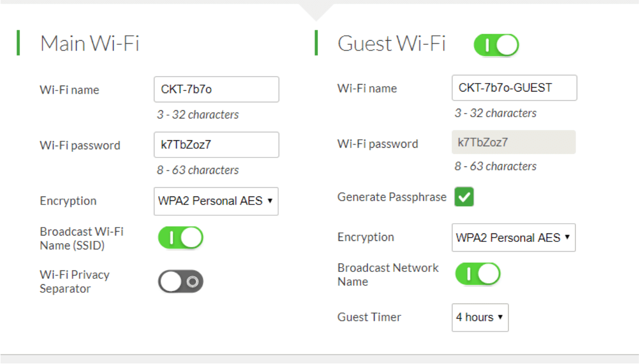Turn off guest Broadcast Network Name switch

tap(478, 274)
